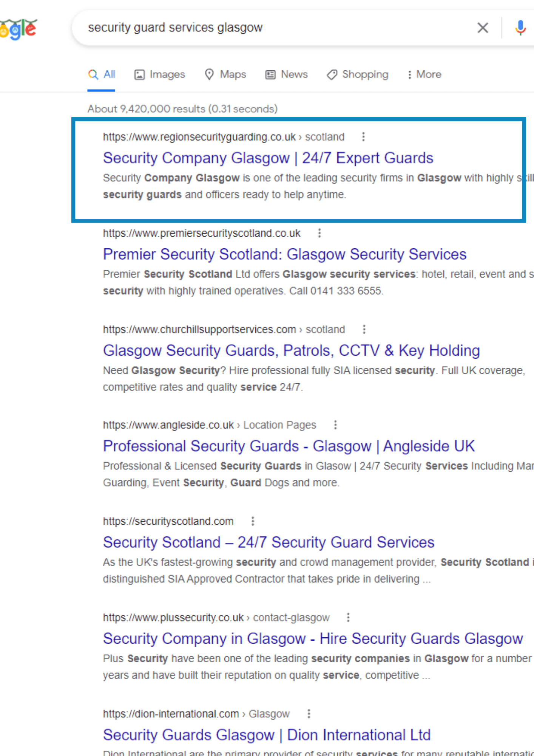Viewport: 534px width, 756px height.
Task: Open options for angleside.co.uk result
Action: (x=335, y=425)
